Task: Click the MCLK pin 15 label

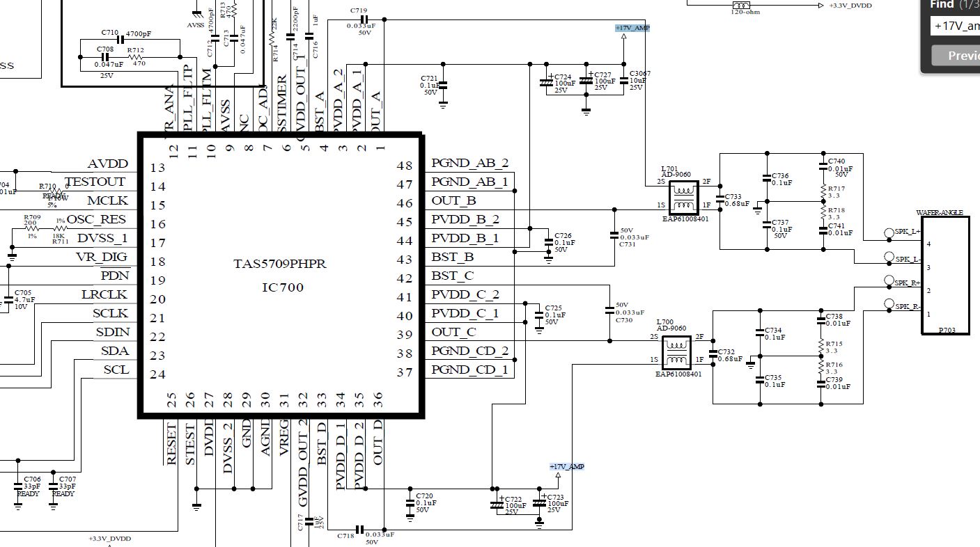Action: point(108,200)
